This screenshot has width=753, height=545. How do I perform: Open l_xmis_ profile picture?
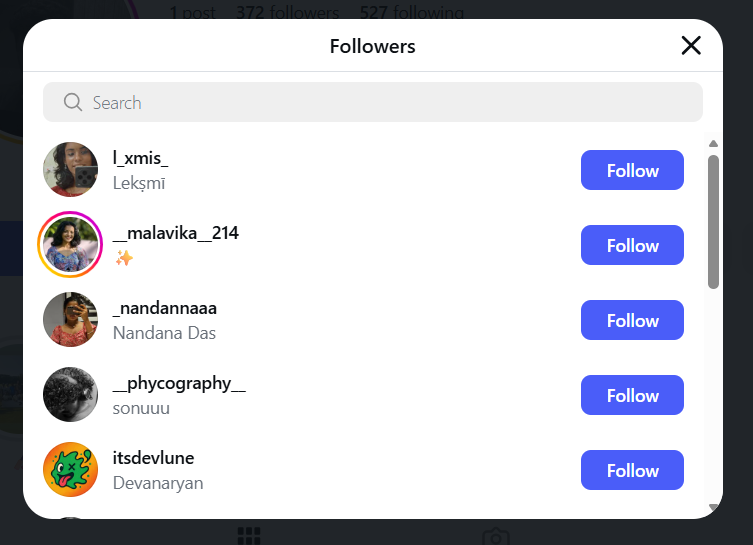[x=71, y=170]
